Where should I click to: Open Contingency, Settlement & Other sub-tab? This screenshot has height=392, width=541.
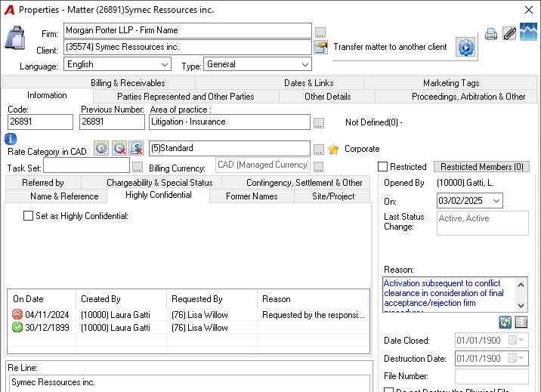(304, 182)
